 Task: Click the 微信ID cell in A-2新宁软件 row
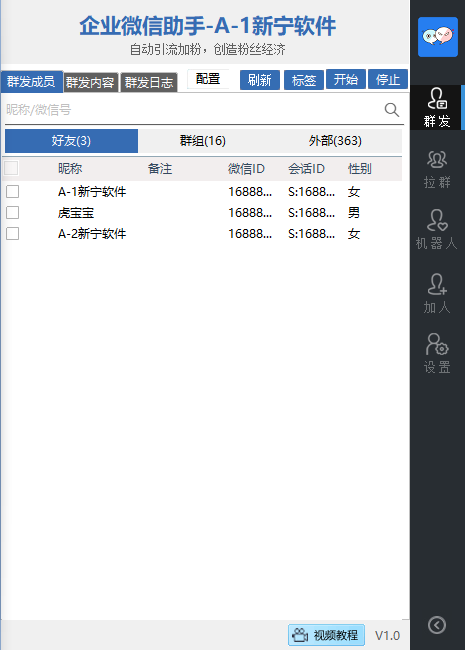[250, 234]
